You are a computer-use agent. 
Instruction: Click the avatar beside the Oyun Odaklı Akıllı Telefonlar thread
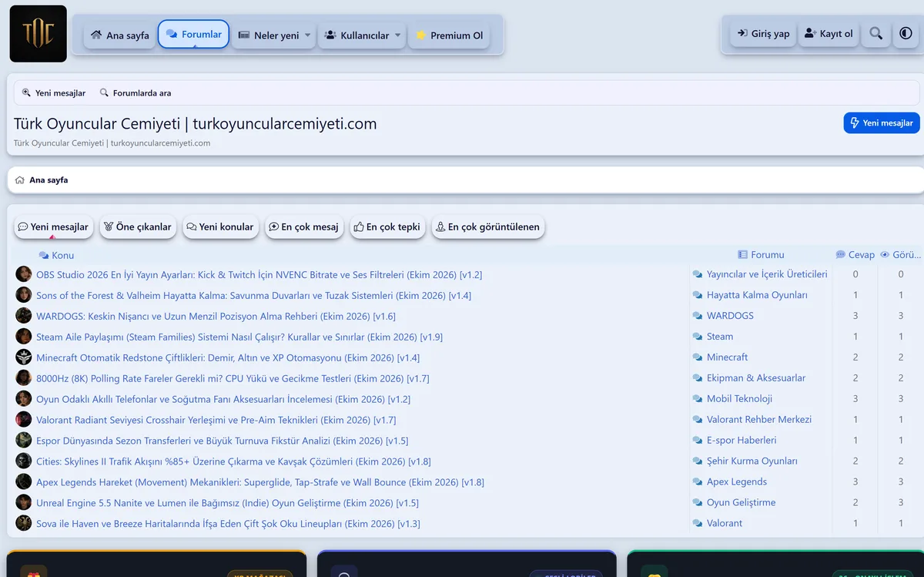(24, 399)
